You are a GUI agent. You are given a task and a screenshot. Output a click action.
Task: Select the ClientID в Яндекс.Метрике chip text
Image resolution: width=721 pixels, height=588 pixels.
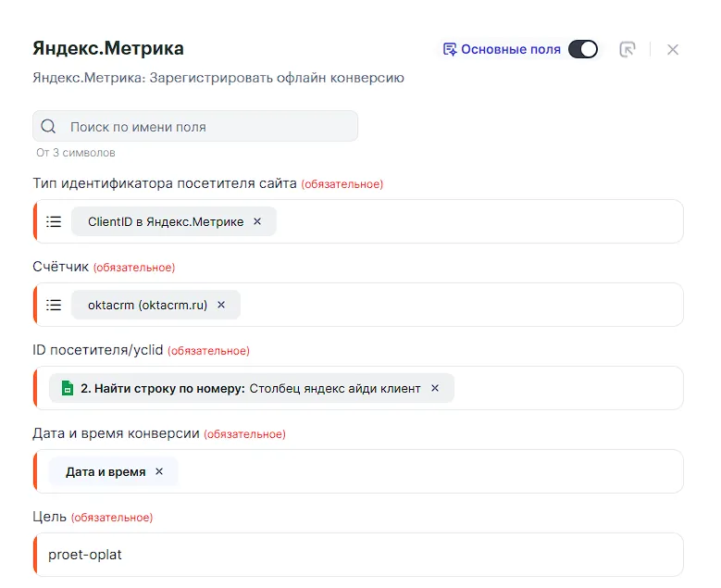coord(166,221)
